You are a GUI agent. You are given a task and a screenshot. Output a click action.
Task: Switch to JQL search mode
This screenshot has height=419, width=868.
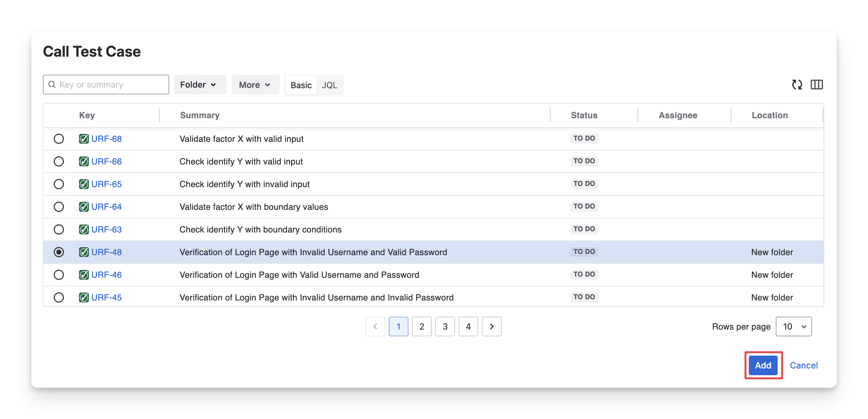[329, 85]
